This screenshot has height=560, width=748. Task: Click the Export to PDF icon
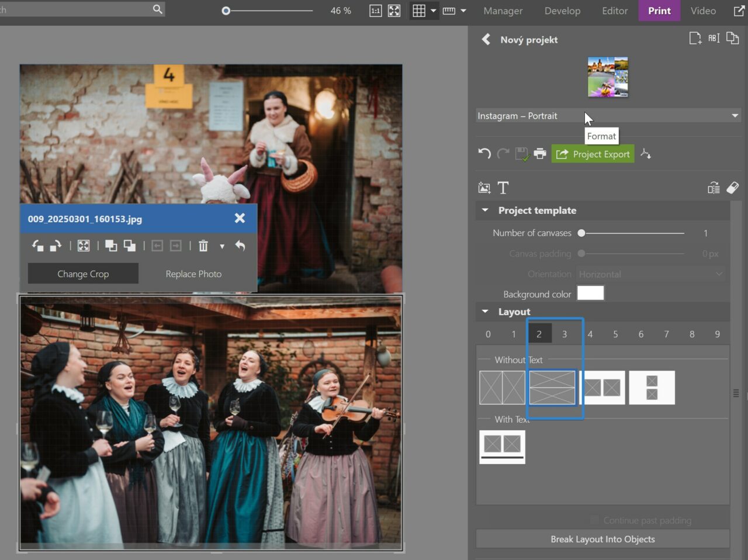pyautogui.click(x=646, y=154)
